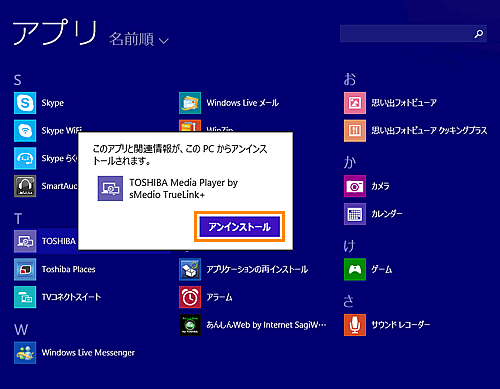Open the Skype WiFi icon
The height and width of the screenshot is (389, 500).
click(25, 131)
